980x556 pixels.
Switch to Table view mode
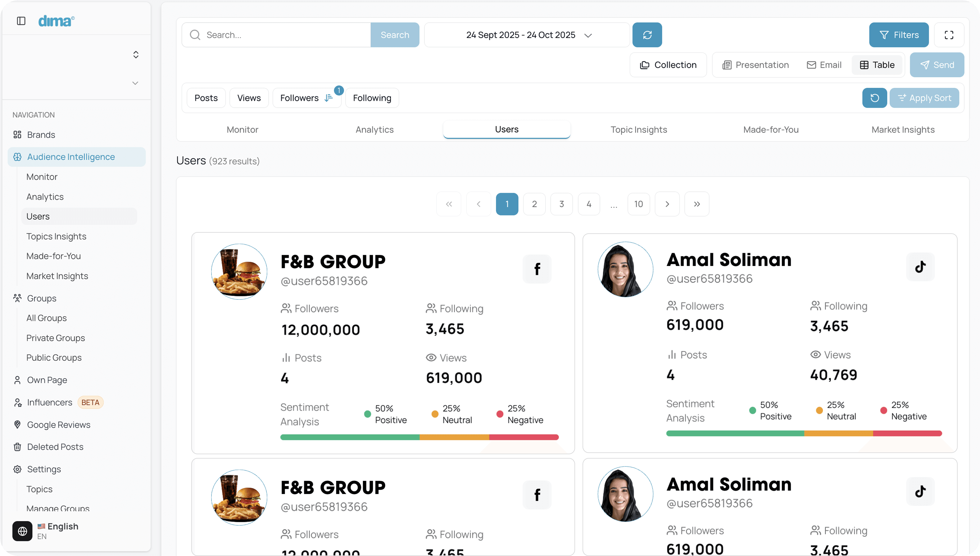click(x=877, y=65)
